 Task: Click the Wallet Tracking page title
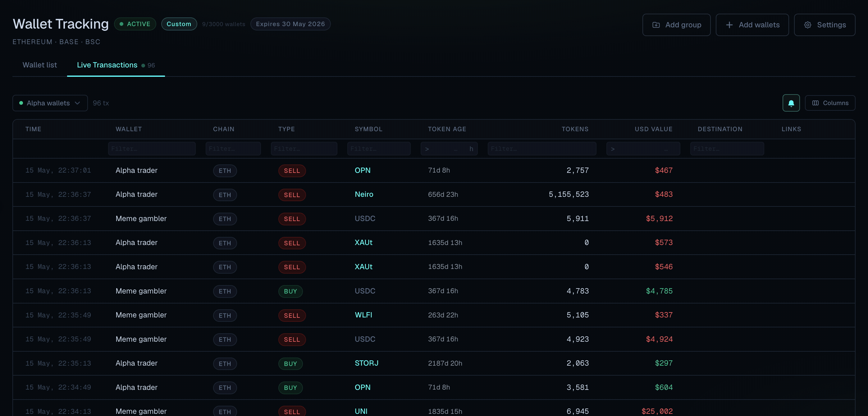[x=61, y=24]
